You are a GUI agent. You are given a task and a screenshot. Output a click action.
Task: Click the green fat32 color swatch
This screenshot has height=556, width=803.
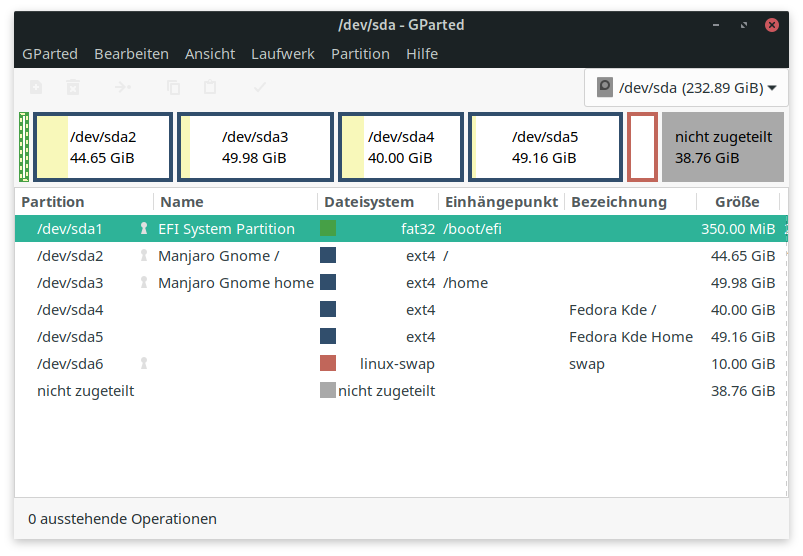click(328, 229)
